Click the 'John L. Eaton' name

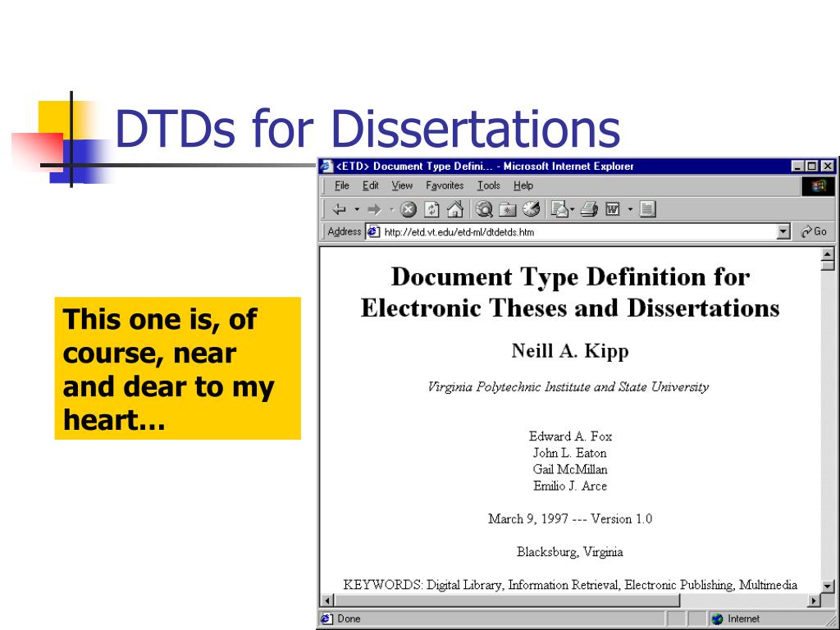pyautogui.click(x=570, y=453)
